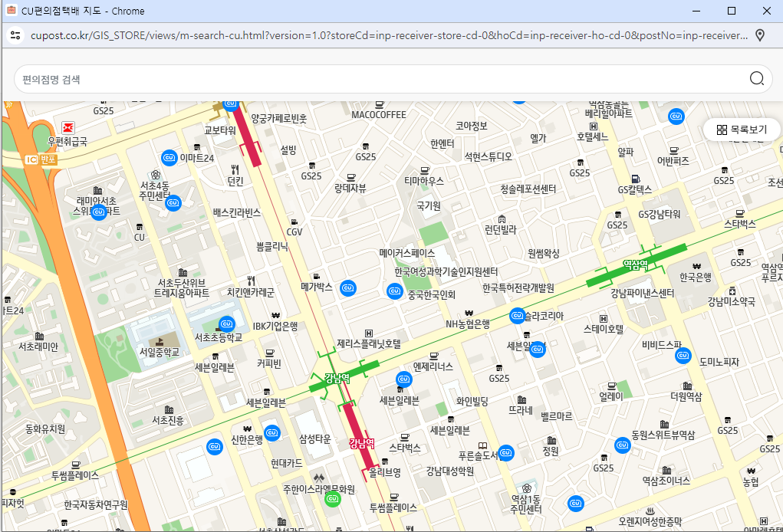Click the 강남파이낸스센터 map label
Image resolution: width=783 pixels, height=532 pixels.
click(642, 293)
